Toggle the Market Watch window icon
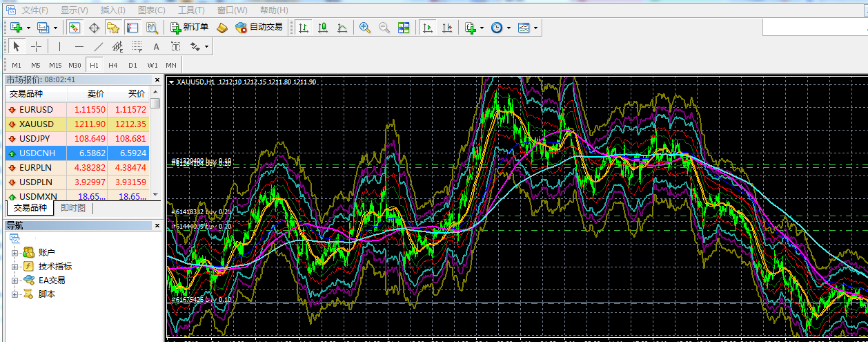868x342 pixels. pos(75,28)
